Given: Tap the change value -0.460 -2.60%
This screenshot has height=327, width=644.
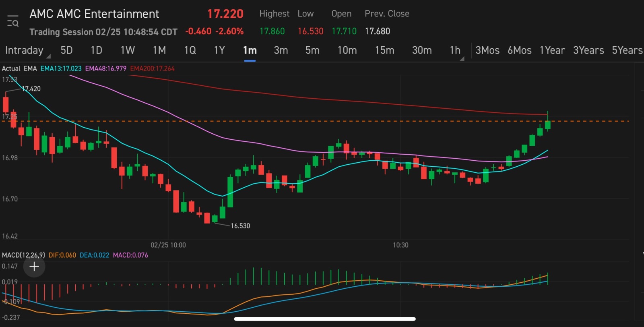Looking at the screenshot, I should click(215, 31).
